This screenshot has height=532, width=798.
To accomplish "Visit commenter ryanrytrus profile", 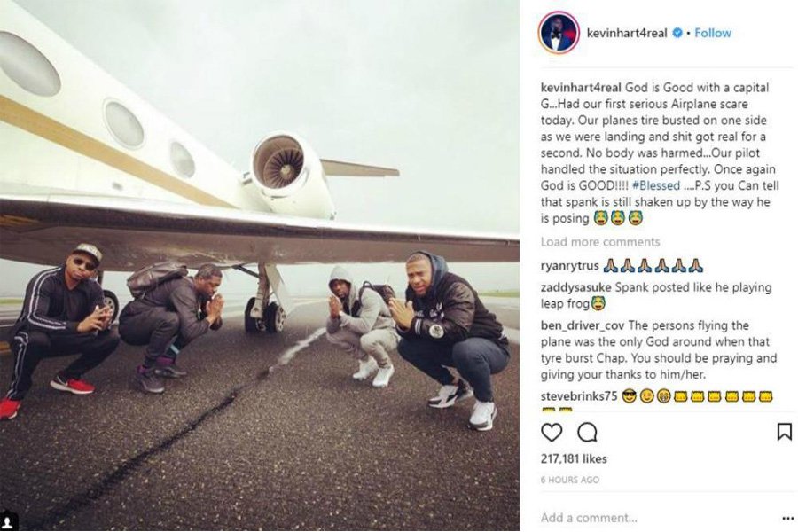I will [x=569, y=266].
